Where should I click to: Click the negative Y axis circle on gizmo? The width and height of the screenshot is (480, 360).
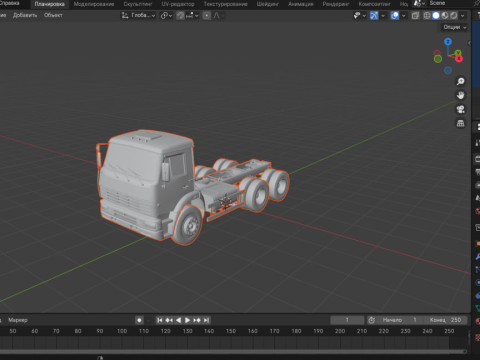438,59
